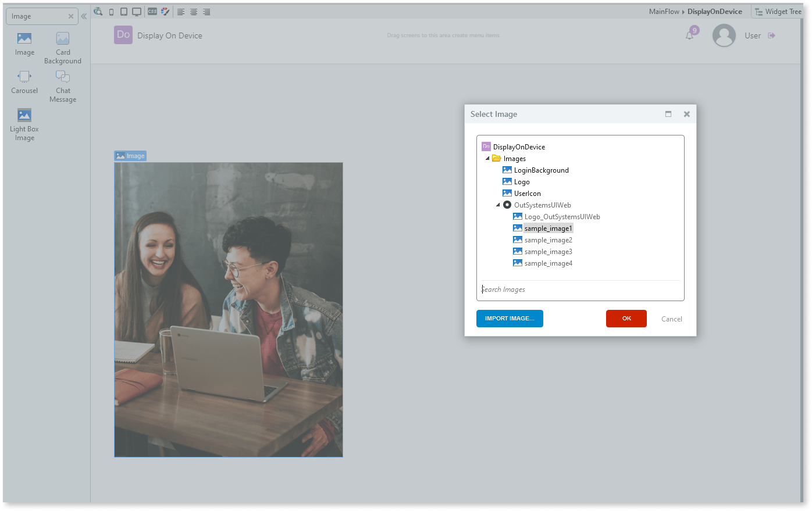Image resolution: width=812 pixels, height=511 pixels.
Task: Open the notifications bell icon
Action: 689,35
